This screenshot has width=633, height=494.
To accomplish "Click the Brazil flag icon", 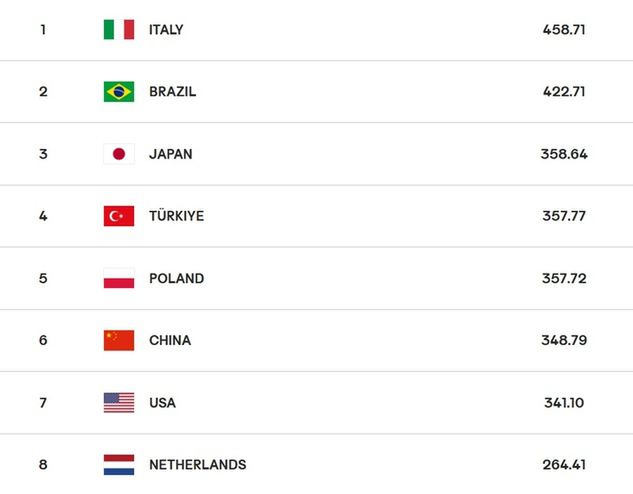I will 119,92.
